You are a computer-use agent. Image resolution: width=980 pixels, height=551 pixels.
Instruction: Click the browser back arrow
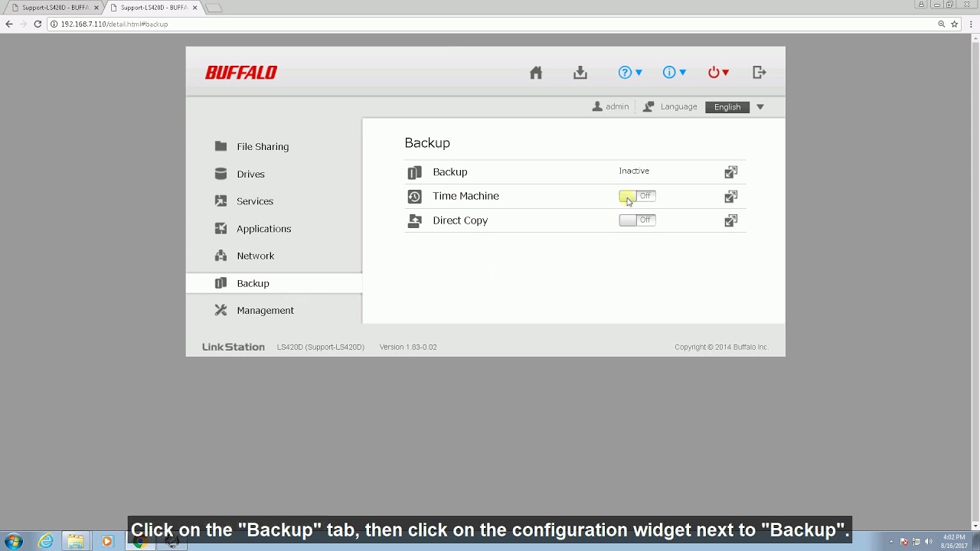coord(9,24)
